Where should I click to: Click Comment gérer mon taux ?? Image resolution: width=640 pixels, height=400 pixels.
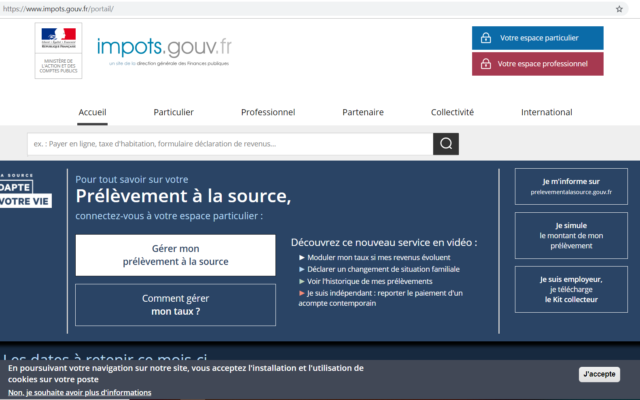pyautogui.click(x=176, y=305)
